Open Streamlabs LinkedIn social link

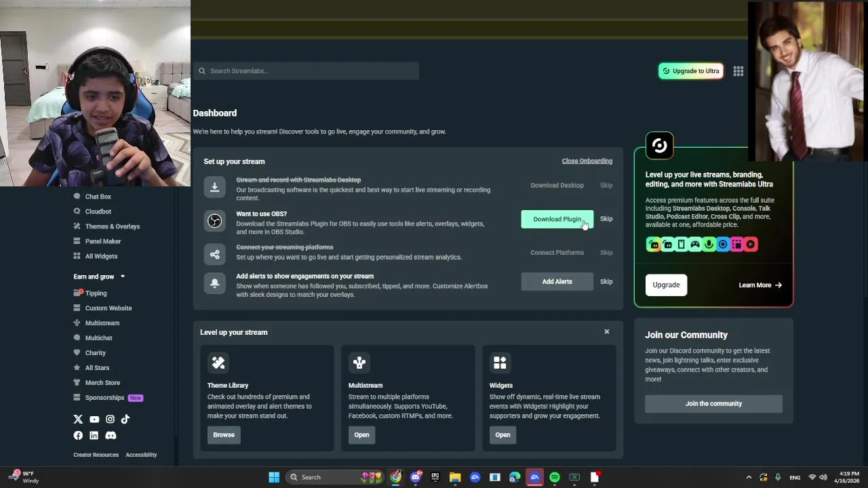(x=94, y=435)
